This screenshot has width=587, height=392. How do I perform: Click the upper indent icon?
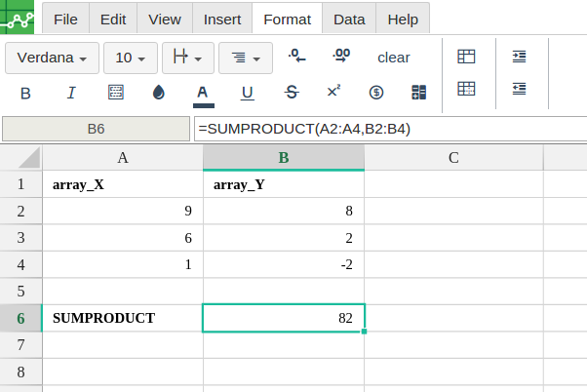pyautogui.click(x=520, y=57)
